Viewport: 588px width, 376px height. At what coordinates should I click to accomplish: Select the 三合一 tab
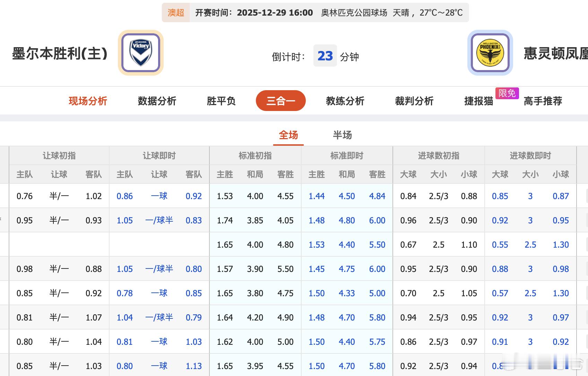coord(280,101)
